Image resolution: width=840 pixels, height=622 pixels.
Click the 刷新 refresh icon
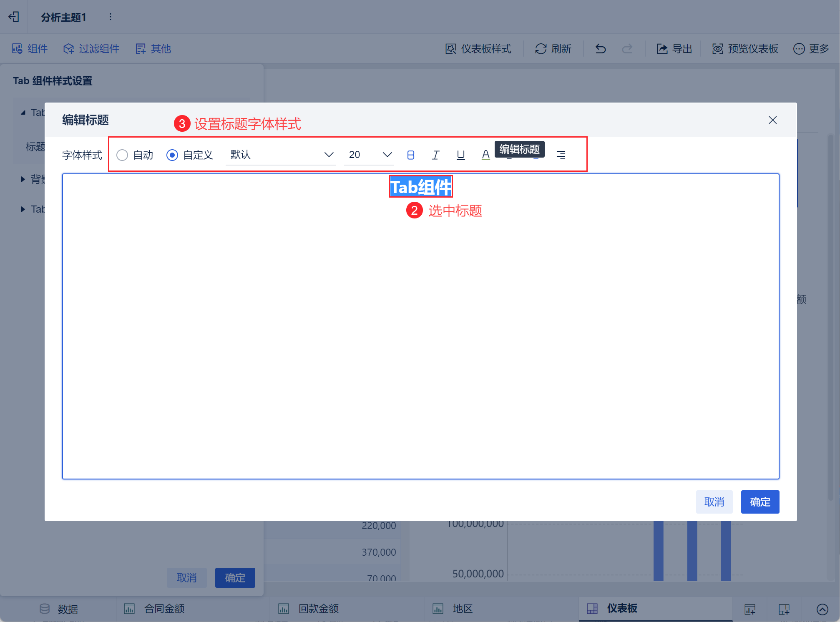541,49
